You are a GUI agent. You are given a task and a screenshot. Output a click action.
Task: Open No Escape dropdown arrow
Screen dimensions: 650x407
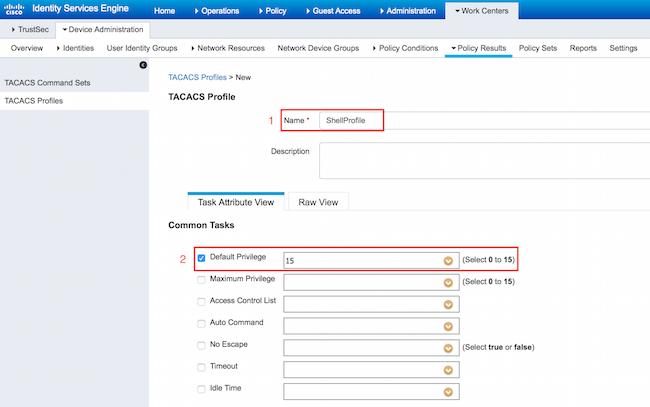tap(448, 348)
